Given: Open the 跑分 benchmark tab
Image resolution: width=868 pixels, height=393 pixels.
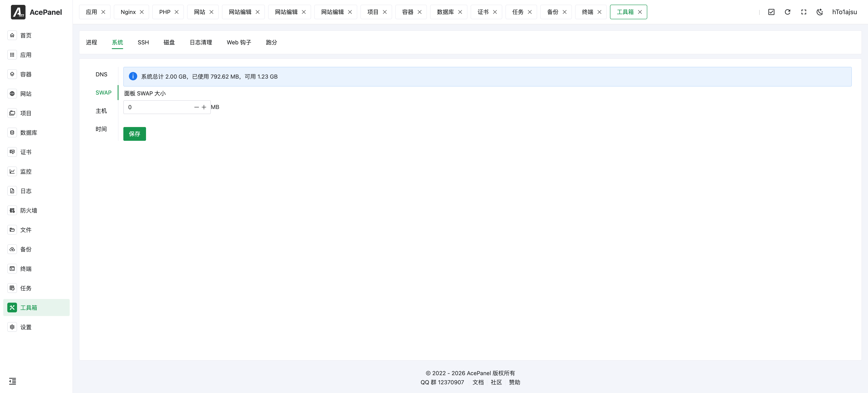Looking at the screenshot, I should click(x=271, y=43).
